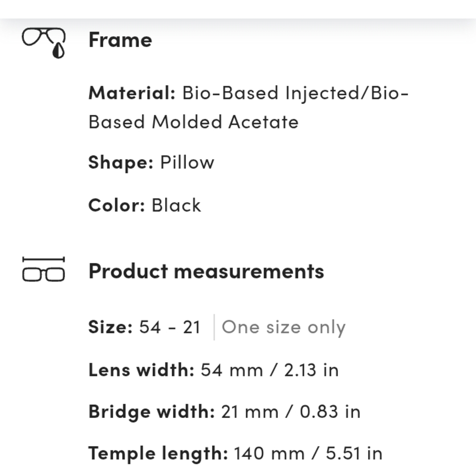Select the 21 mm / 0.83 in value
Image resolution: width=476 pixels, height=476 pixels.
click(290, 412)
